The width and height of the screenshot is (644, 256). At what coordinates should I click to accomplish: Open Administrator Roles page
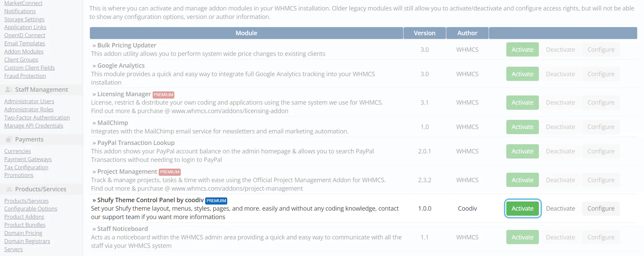[29, 109]
